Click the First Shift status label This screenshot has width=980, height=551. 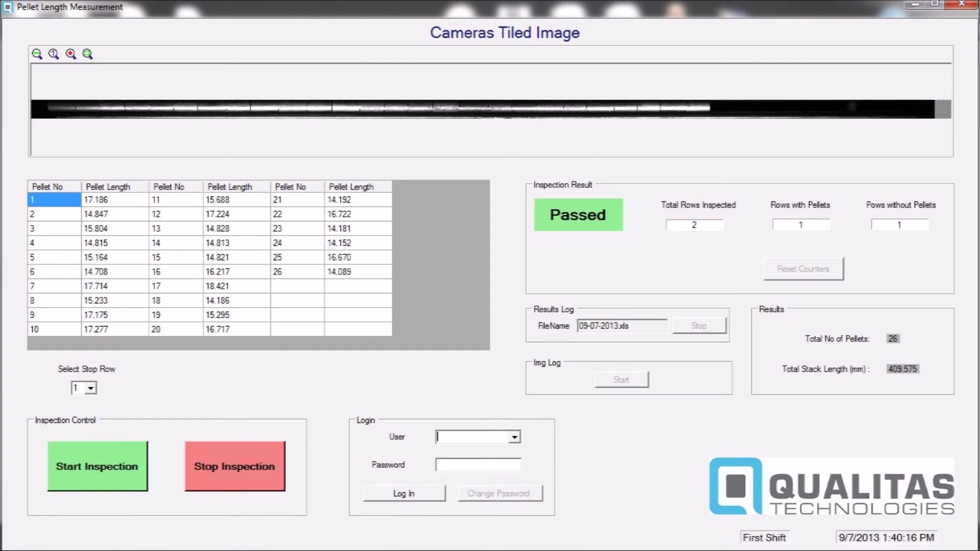764,538
